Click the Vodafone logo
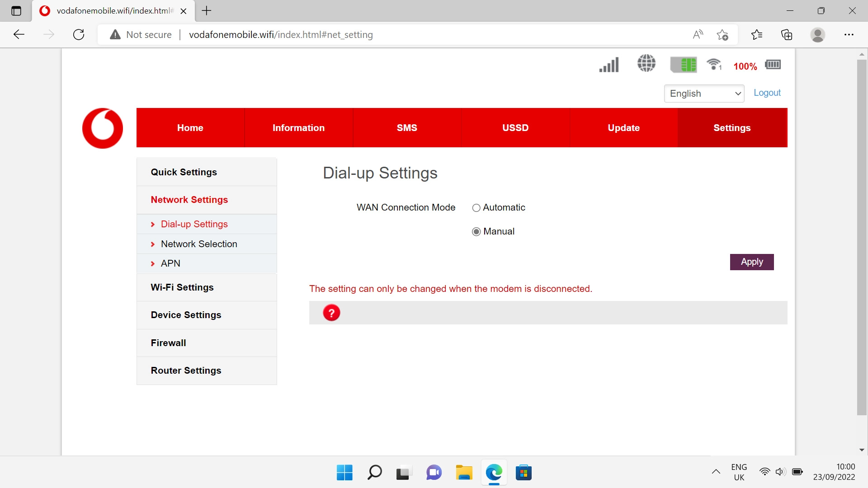The image size is (868, 488). pos(103,128)
